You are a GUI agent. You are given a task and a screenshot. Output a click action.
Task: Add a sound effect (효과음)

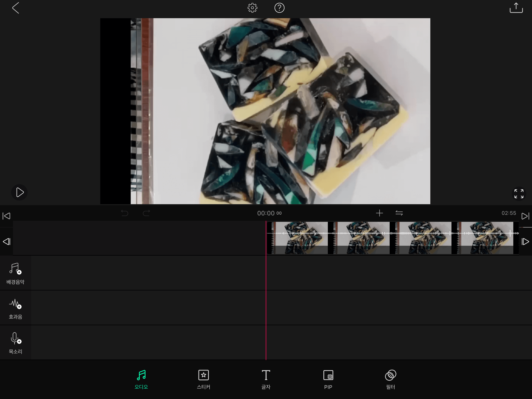15,308
